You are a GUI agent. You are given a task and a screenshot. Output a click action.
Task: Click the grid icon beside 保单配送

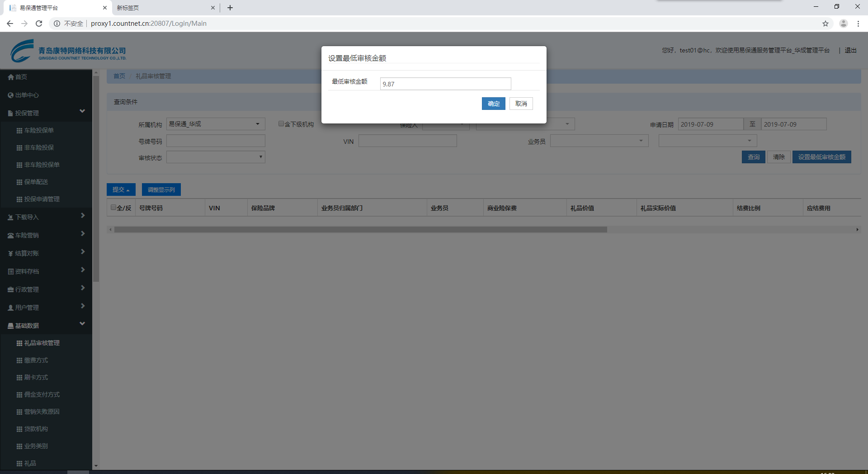19,182
